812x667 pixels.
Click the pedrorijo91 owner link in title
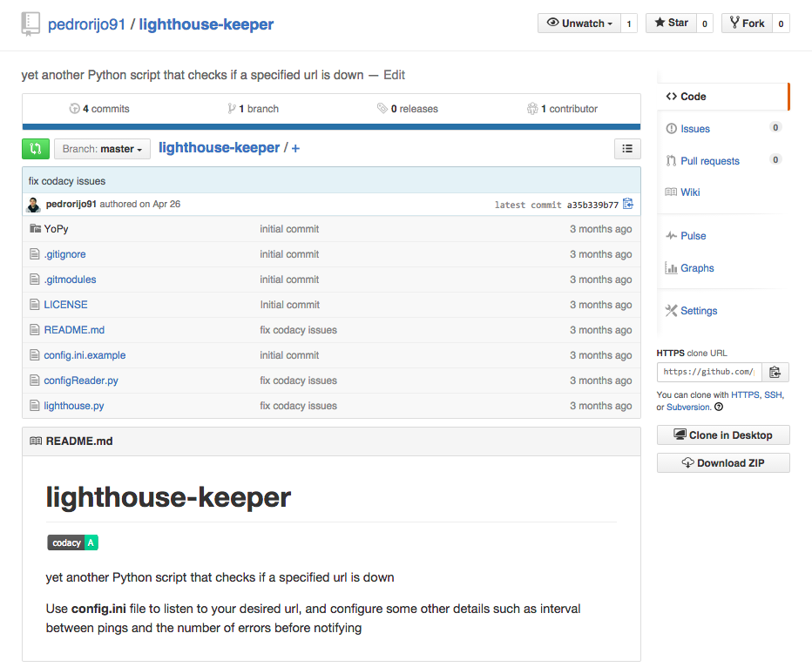[x=86, y=24]
